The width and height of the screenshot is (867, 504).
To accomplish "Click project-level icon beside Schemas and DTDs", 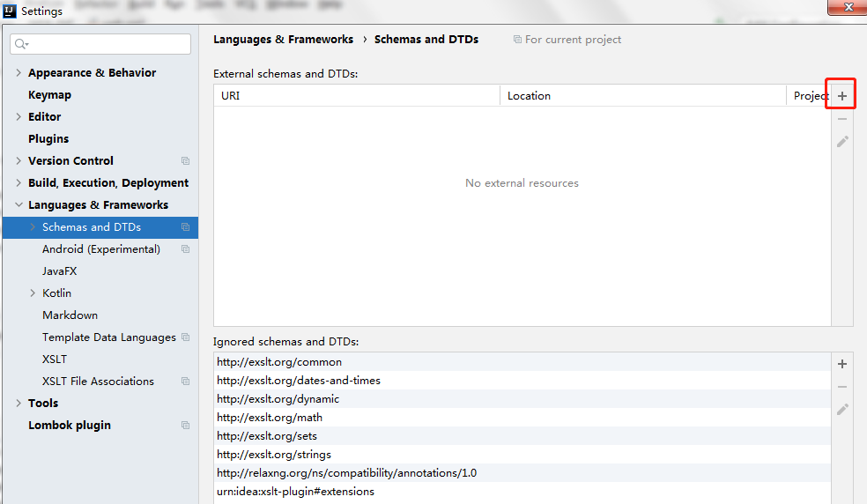I will [185, 227].
